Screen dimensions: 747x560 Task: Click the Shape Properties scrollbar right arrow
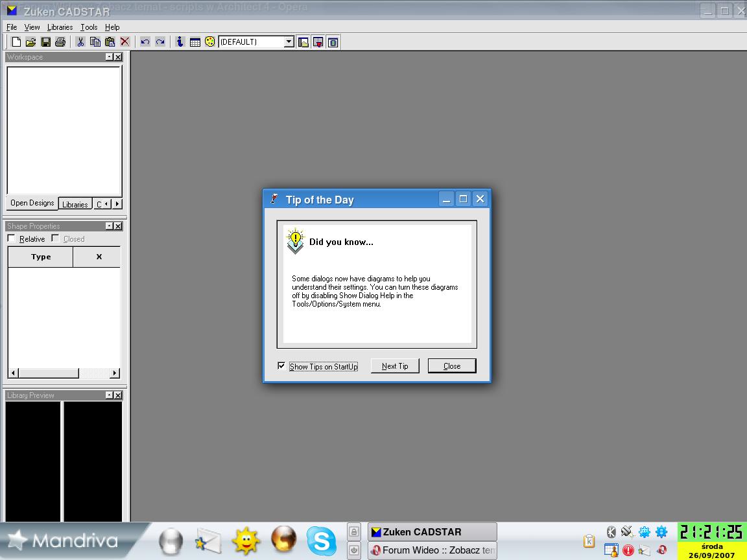tap(114, 373)
